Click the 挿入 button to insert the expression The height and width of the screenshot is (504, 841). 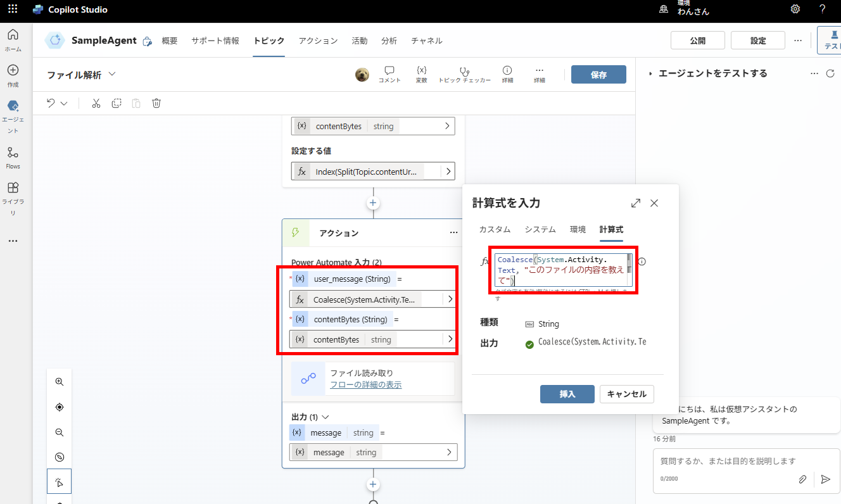[x=567, y=394]
